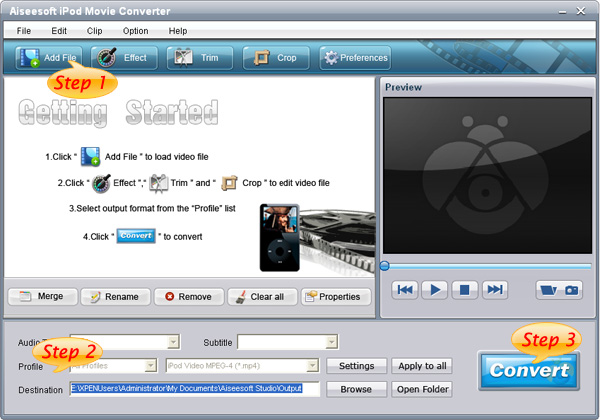The image size is (600, 420).
Task: Open file Properties
Action: click(x=336, y=296)
